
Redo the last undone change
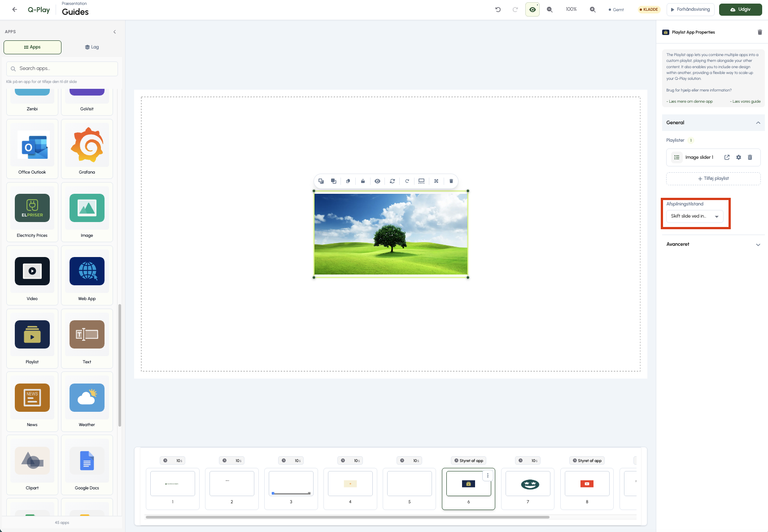pos(515,9)
